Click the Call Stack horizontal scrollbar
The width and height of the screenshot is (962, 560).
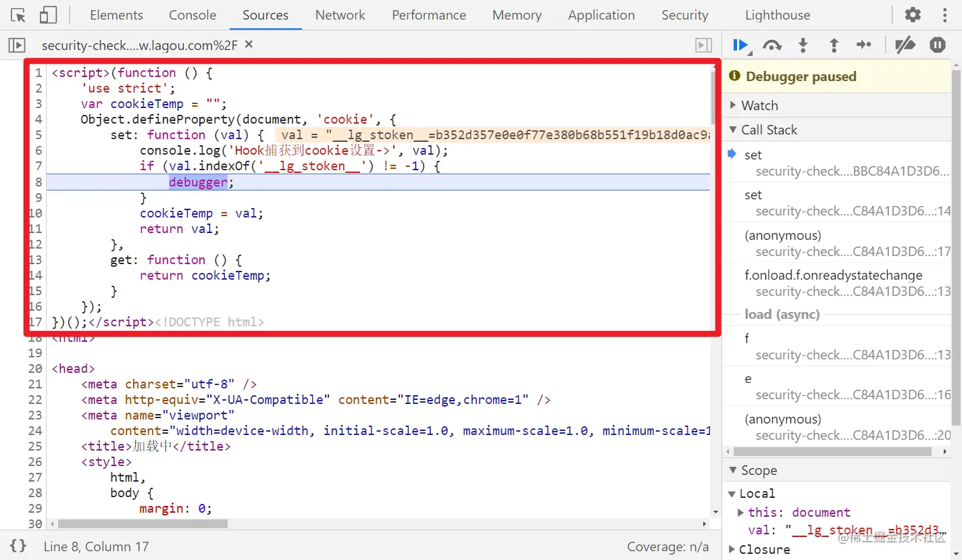(x=832, y=451)
